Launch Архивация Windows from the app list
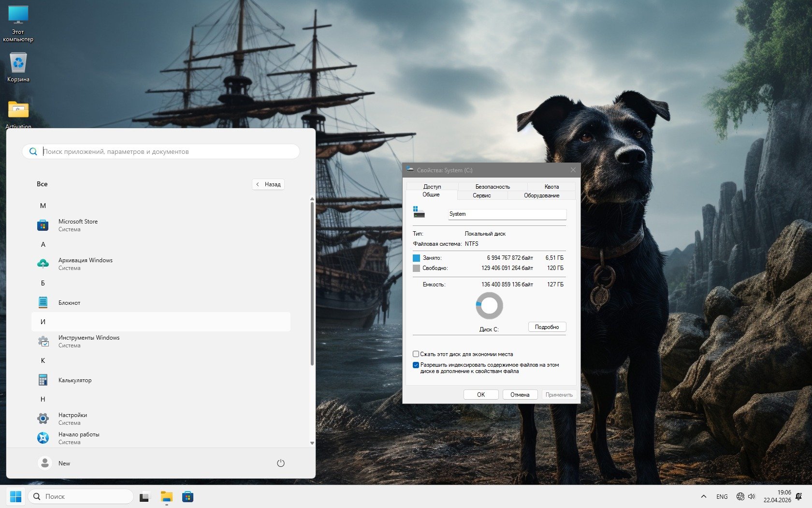 pos(85,264)
